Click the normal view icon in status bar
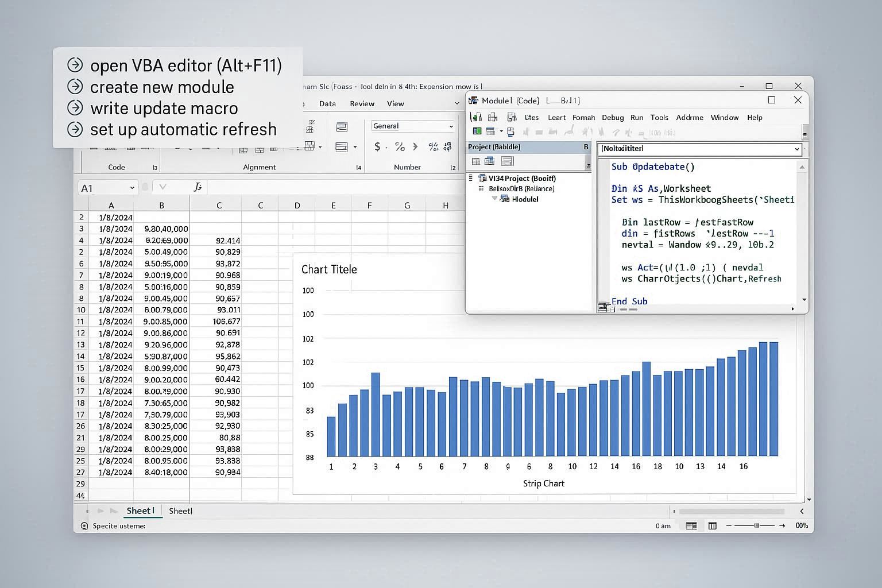Viewport: 882px width, 588px height. pyautogui.click(x=691, y=525)
